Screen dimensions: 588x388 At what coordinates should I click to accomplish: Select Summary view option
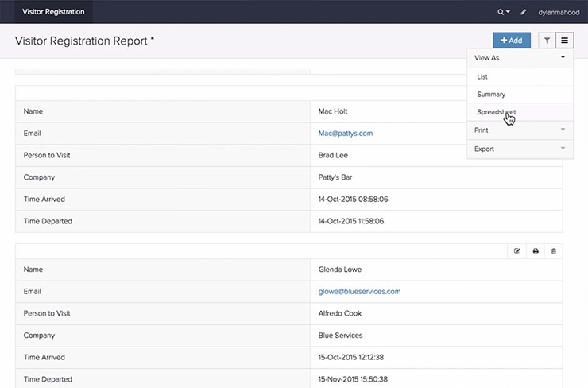491,94
